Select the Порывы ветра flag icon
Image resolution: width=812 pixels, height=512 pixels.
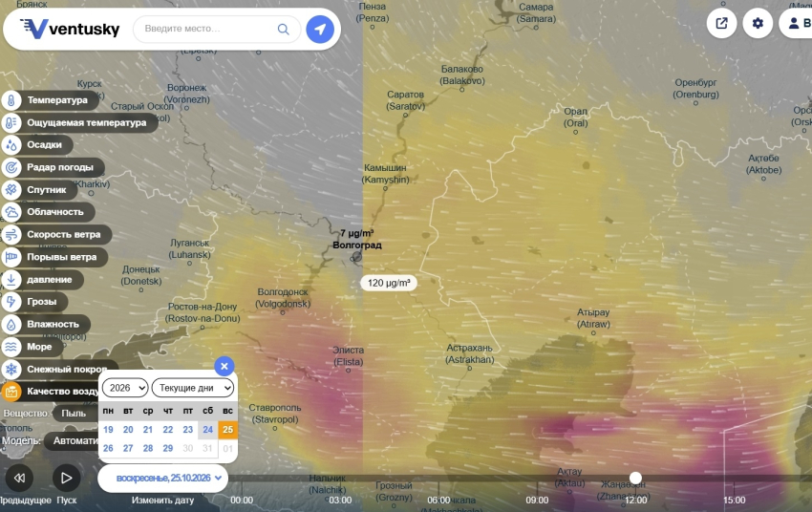click(11, 257)
